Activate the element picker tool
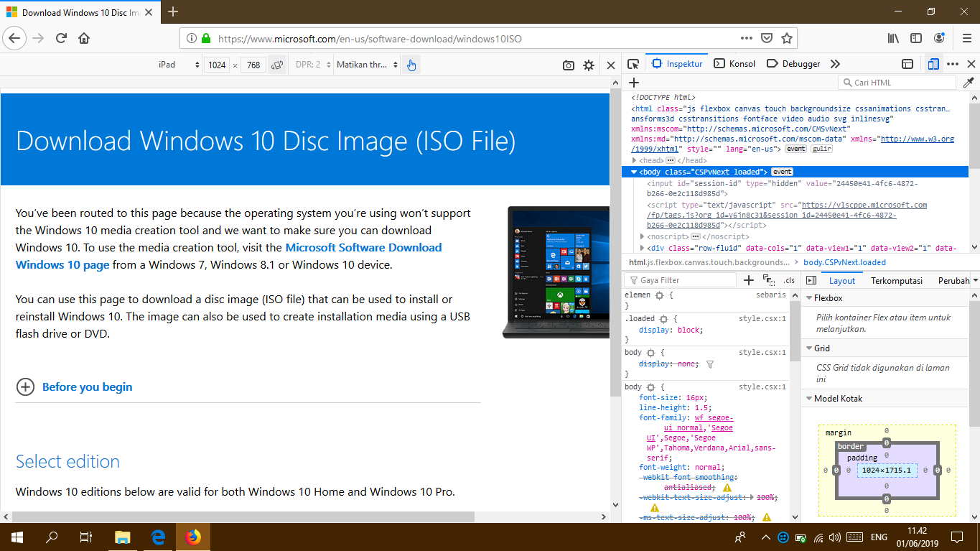This screenshot has height=551, width=980. (633, 64)
